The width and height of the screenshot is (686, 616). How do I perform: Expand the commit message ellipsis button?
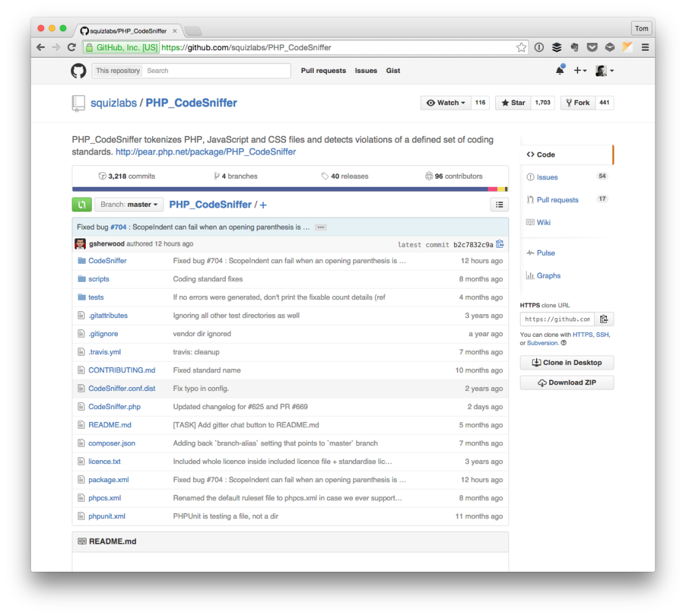(321, 228)
